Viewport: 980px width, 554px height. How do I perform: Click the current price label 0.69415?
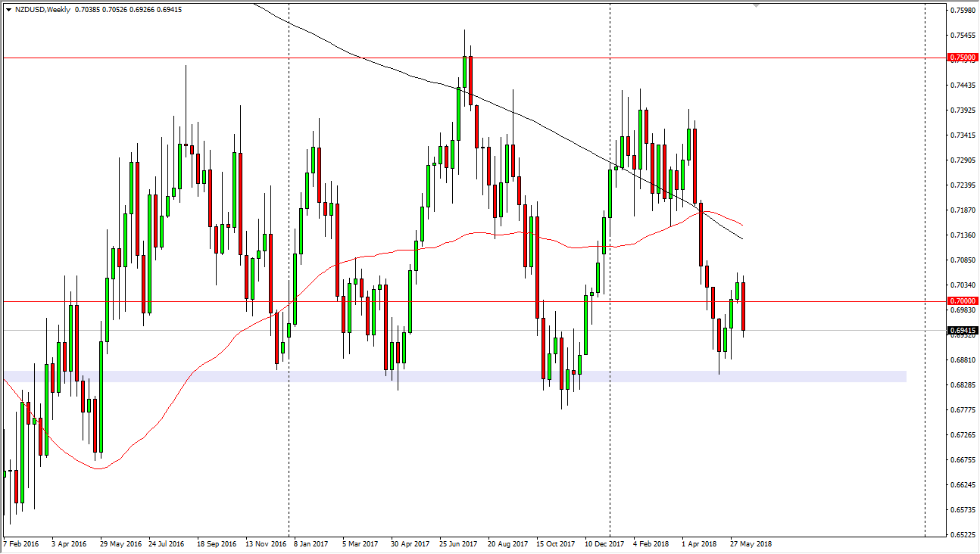coord(962,331)
